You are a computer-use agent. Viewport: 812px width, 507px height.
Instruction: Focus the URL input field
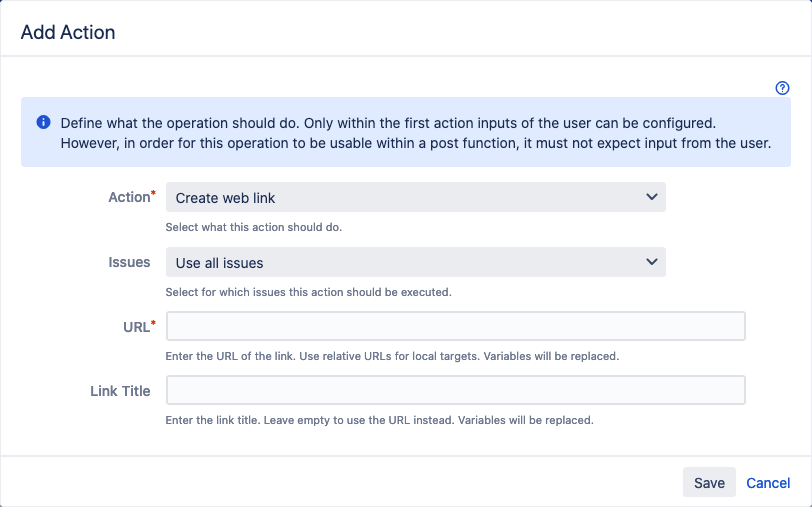pyautogui.click(x=455, y=326)
